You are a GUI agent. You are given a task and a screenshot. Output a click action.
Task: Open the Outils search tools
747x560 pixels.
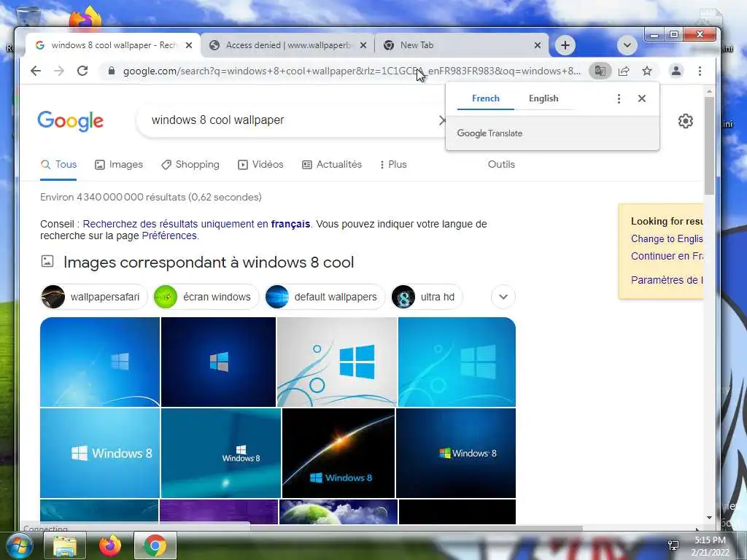[x=501, y=165]
